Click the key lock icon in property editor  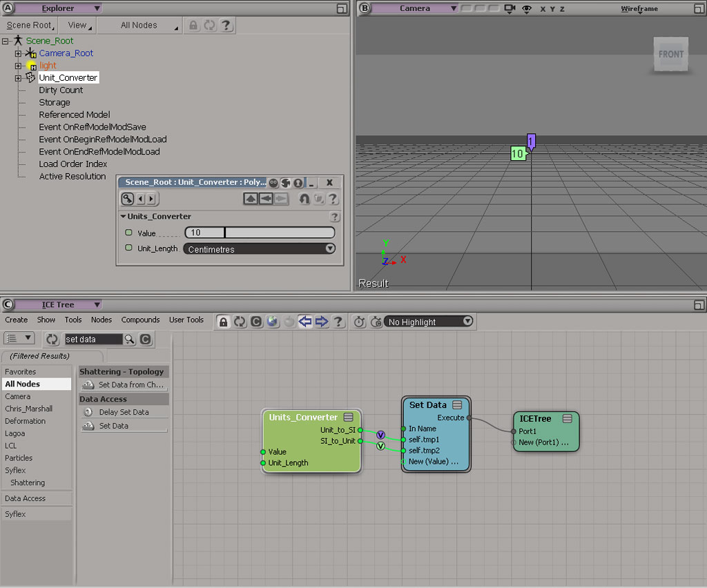127,199
